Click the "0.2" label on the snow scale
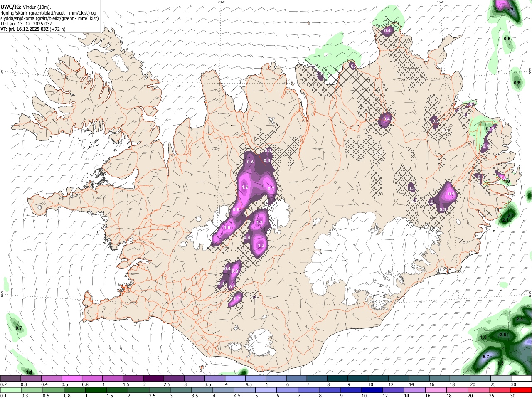The height and width of the screenshot is (399, 532). pyautogui.click(x=3, y=384)
